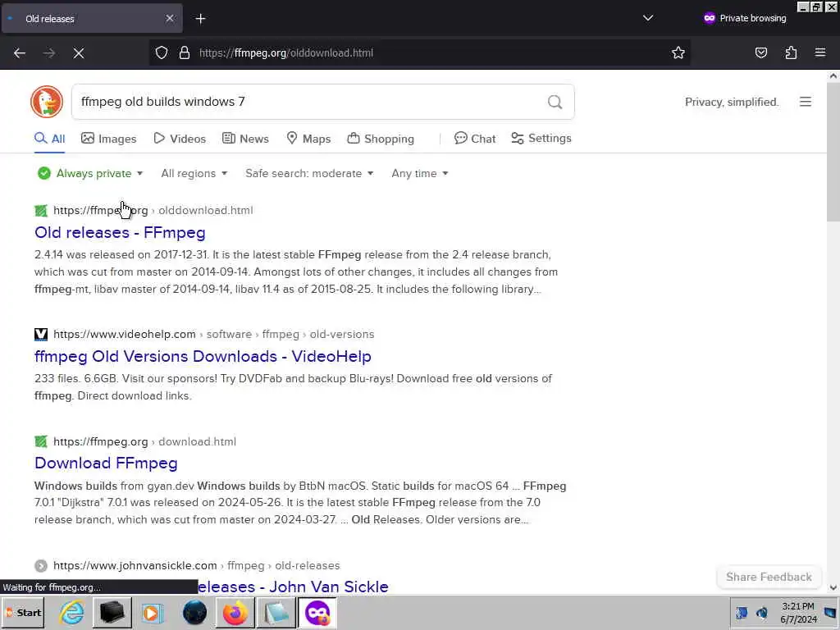Close the Old releases tab

click(170, 18)
